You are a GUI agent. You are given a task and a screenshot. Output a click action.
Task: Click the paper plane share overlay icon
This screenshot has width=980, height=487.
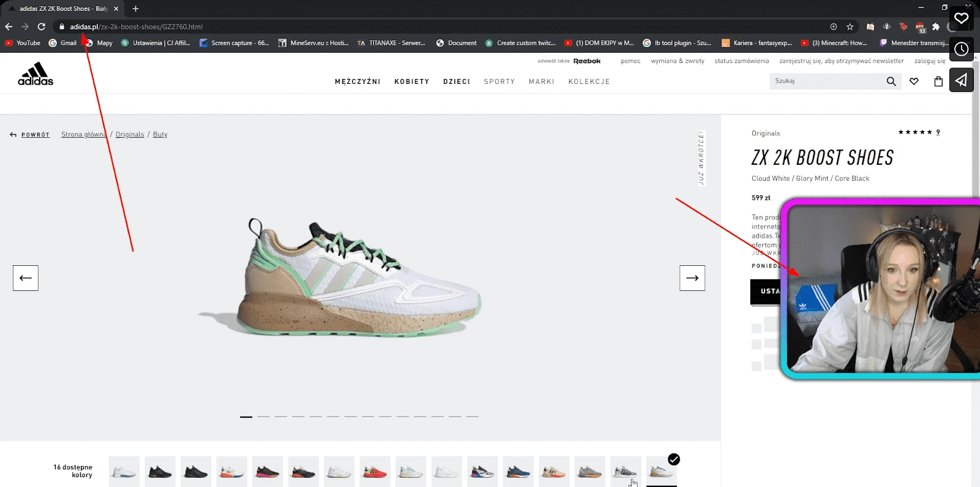(962, 80)
